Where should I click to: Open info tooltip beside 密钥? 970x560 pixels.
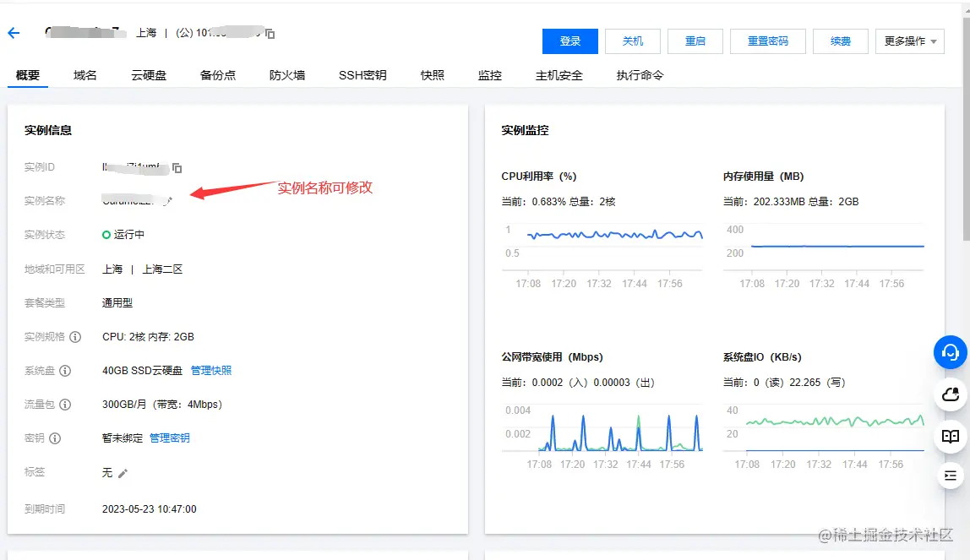(55, 438)
